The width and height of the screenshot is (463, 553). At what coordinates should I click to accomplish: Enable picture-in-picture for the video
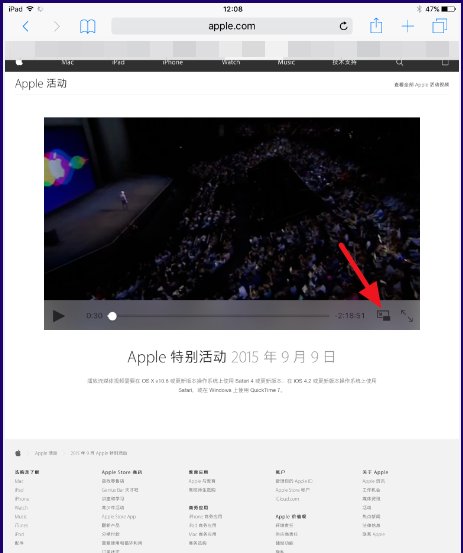click(x=383, y=315)
